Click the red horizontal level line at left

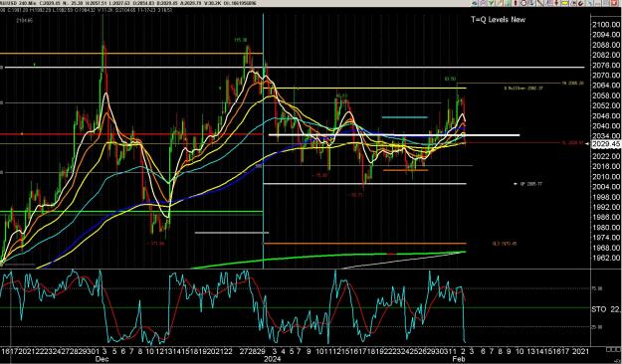coord(131,134)
